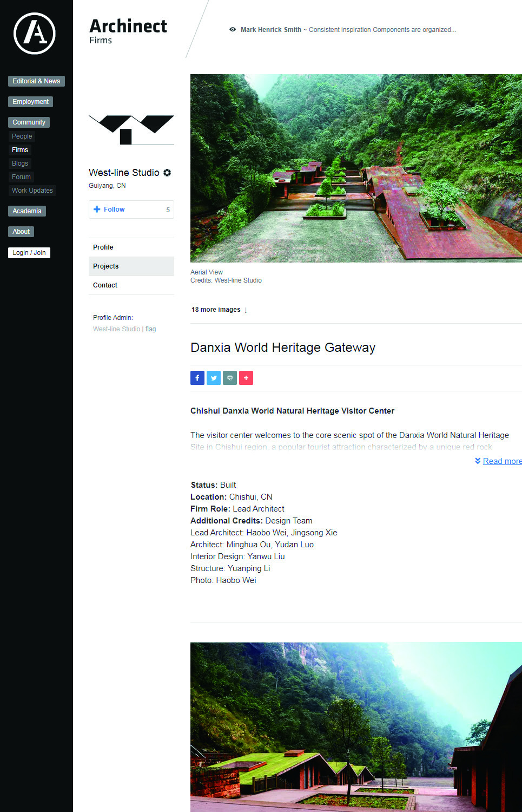The width and height of the screenshot is (522, 812).
Task: Click the 18 more images down arrow
Action: (x=246, y=310)
